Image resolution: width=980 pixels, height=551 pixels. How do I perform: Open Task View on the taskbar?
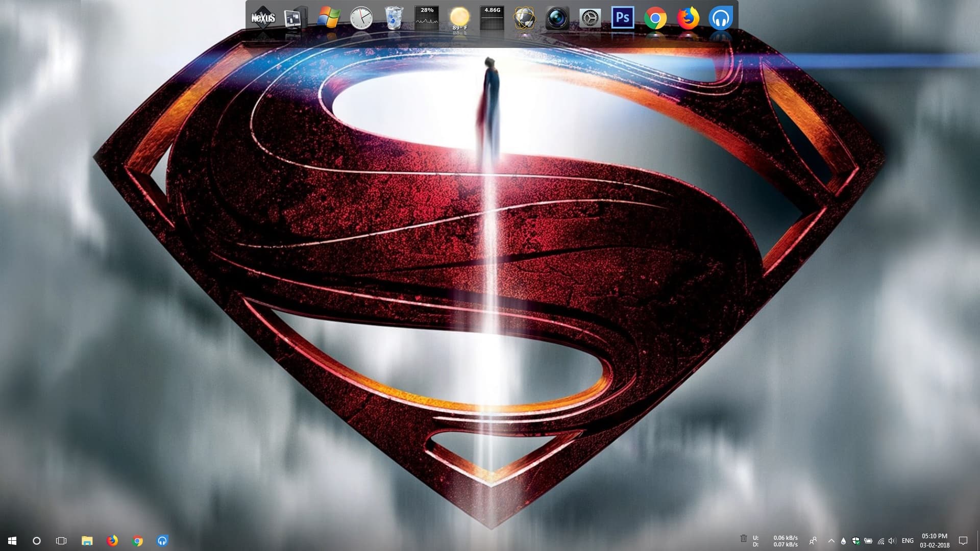click(x=61, y=541)
